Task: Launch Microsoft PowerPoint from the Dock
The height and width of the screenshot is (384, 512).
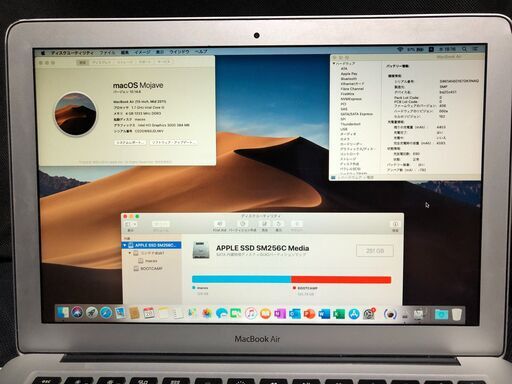Action: coord(310,314)
